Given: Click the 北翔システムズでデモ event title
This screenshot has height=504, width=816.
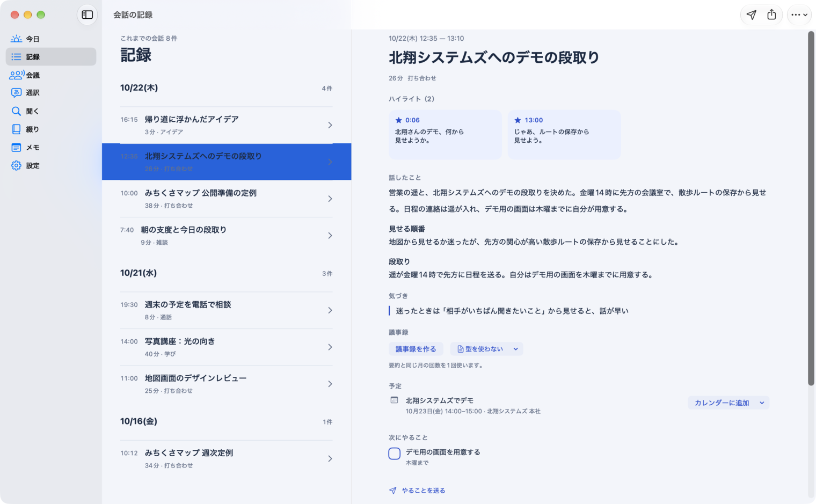Looking at the screenshot, I should tap(440, 400).
